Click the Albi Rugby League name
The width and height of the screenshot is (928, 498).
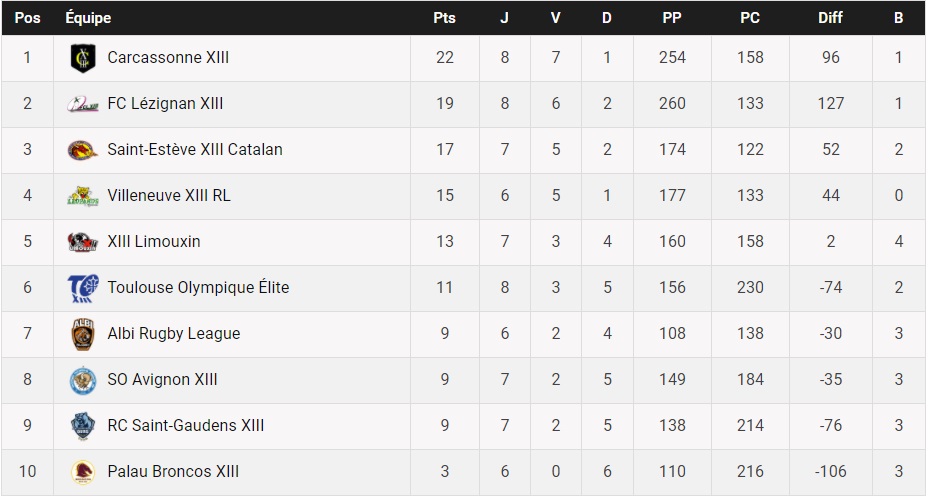tap(174, 334)
